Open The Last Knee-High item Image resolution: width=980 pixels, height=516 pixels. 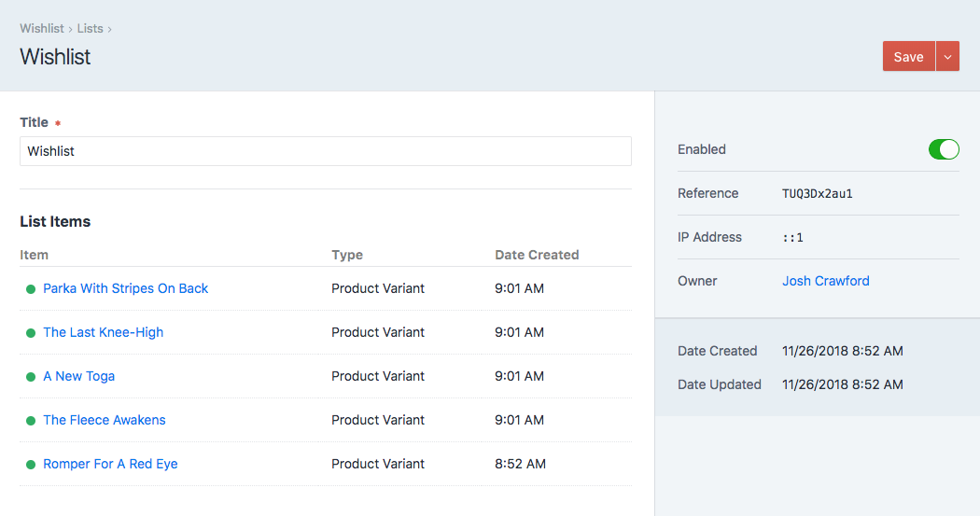103,332
